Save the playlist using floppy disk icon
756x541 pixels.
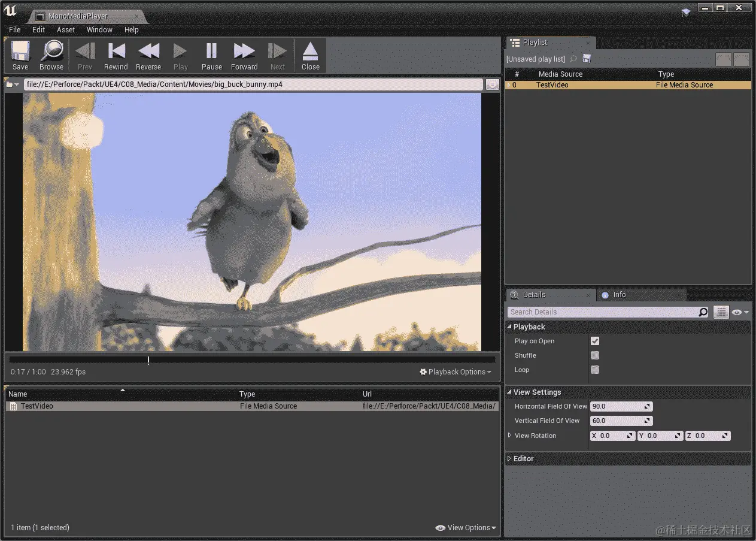point(587,59)
